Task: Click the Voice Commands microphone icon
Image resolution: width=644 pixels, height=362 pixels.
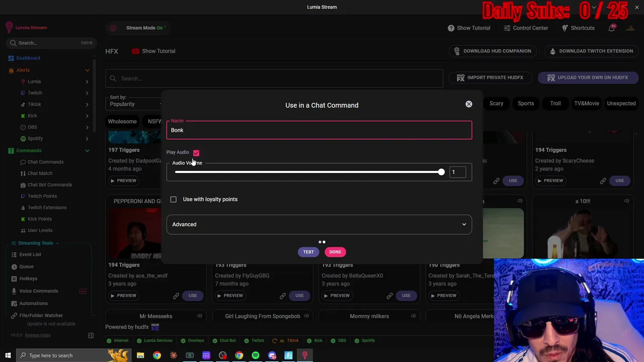Action: click(x=14, y=291)
